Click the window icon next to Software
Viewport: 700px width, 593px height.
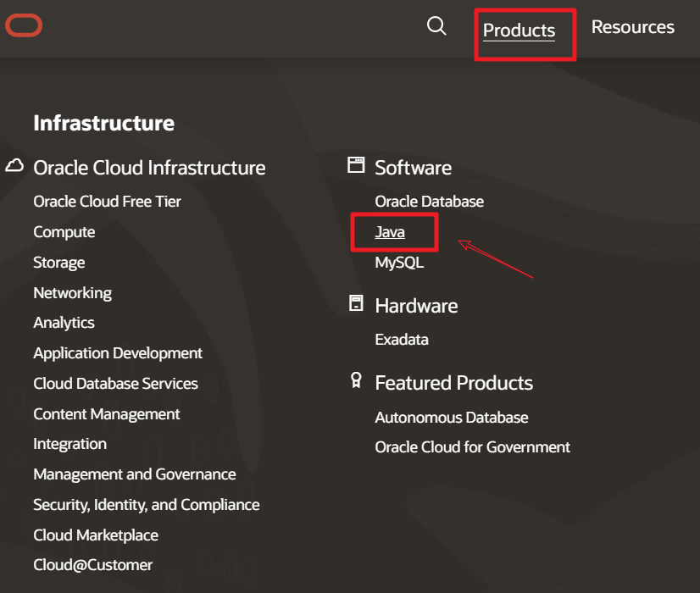356,165
